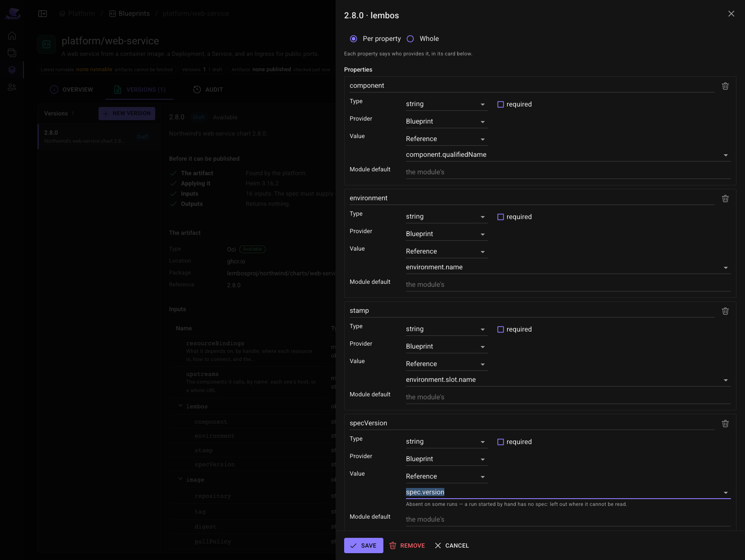Image resolution: width=745 pixels, height=560 pixels.
Task: Select the 2.8.0 draft version row
Action: 99,136
